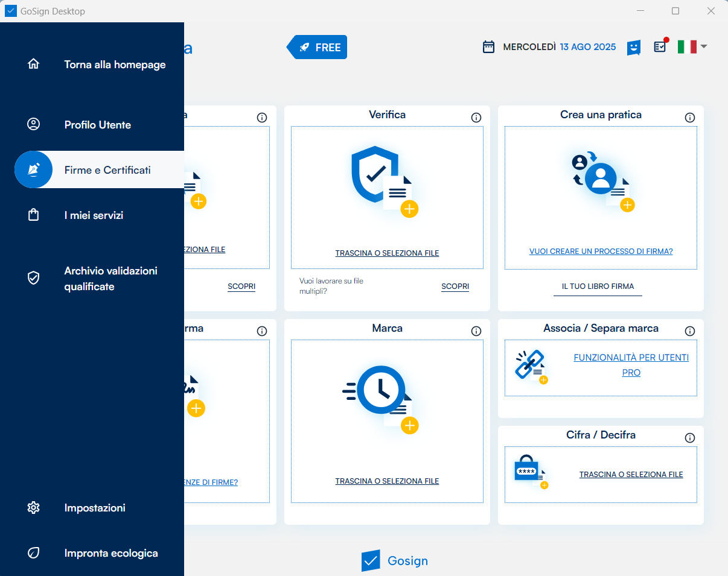
Task: Click info icon on Associa / Separa marca
Action: [x=689, y=331]
